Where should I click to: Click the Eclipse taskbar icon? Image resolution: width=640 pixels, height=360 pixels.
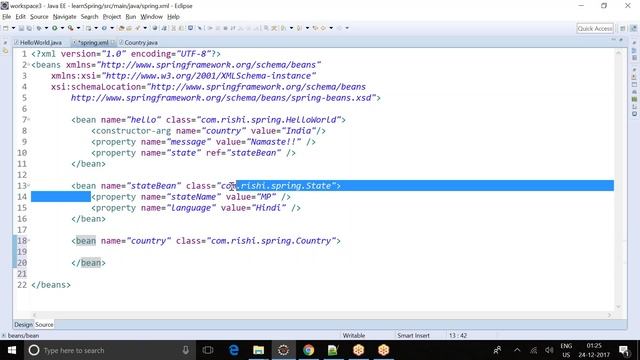(x=283, y=350)
